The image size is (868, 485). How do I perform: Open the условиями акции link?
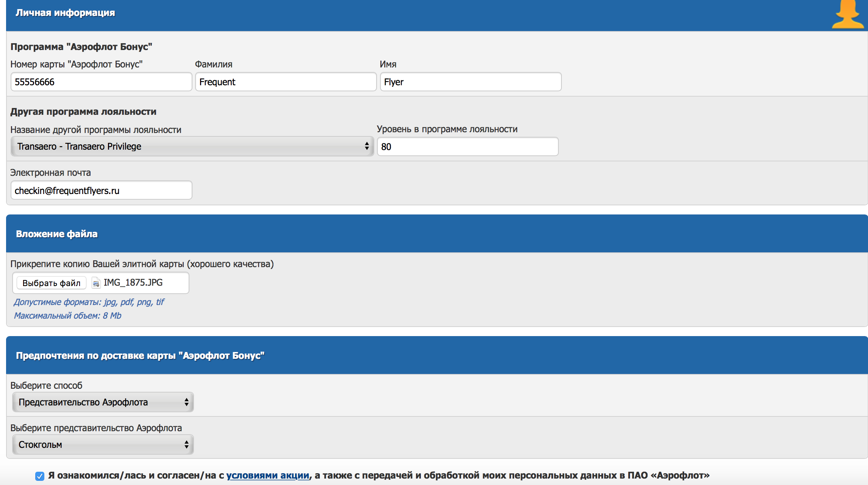tap(267, 476)
